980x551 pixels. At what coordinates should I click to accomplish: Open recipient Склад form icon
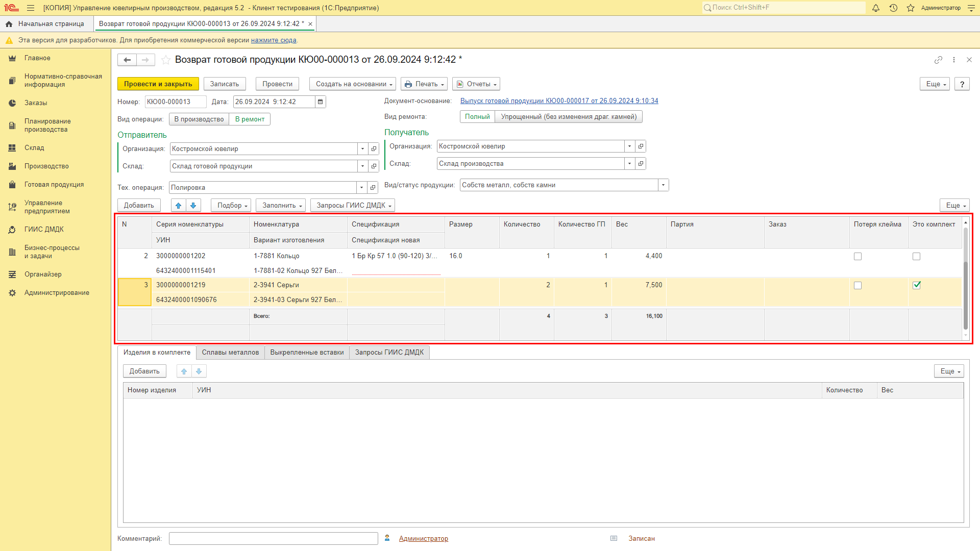641,163
